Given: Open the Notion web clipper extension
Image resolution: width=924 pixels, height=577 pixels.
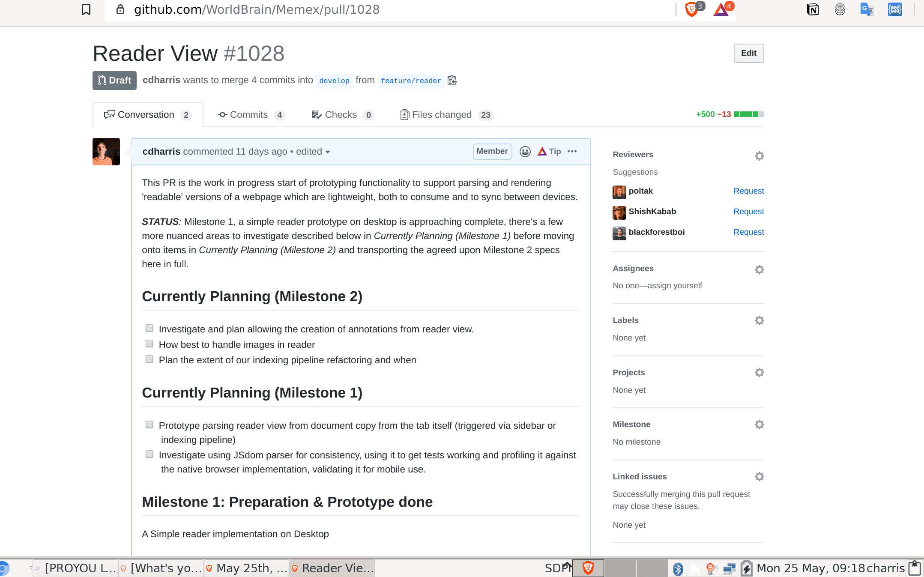Looking at the screenshot, I should point(813,9).
